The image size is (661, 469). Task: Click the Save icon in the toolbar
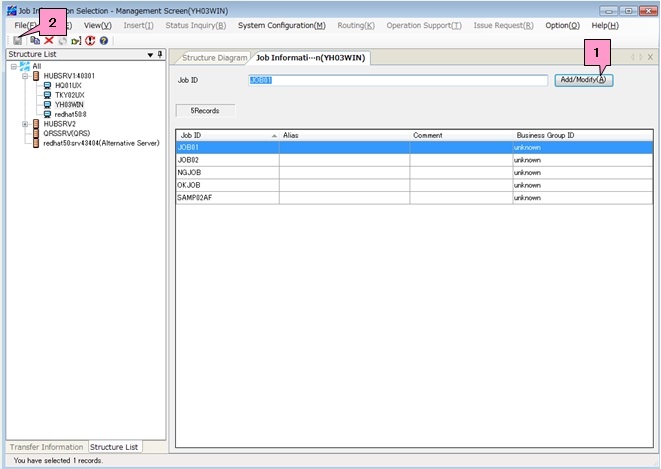pos(17,40)
